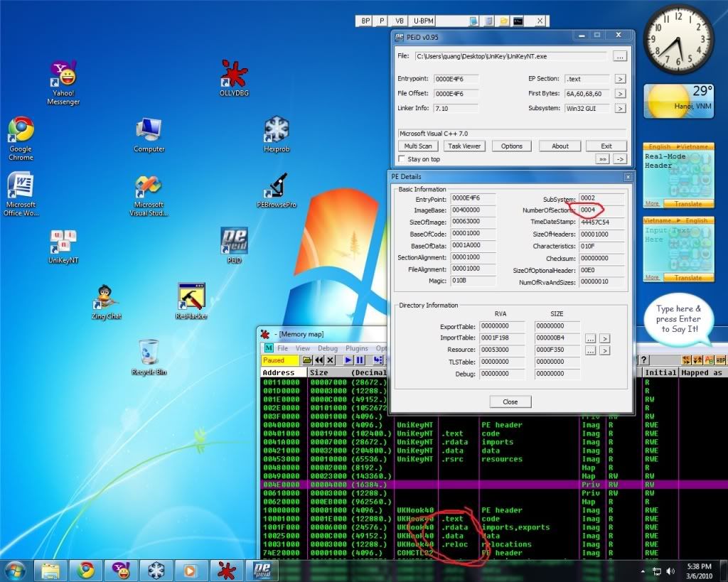Click the VB button in floating toolbar
This screenshot has width=728, height=582.
point(400,21)
